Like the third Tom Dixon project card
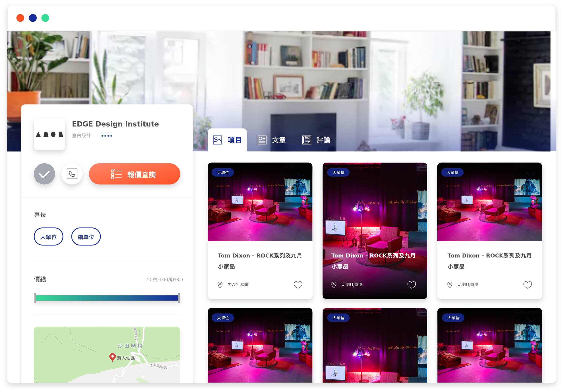Viewport: 563px width, 392px height. tap(528, 285)
